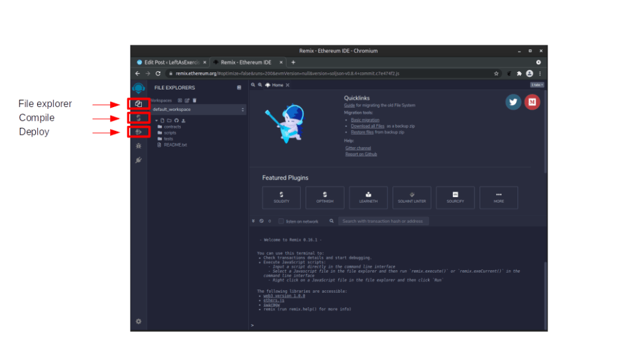This screenshot has height=362, width=644.
Task: Click the transaction hash search field
Action: pos(383,222)
